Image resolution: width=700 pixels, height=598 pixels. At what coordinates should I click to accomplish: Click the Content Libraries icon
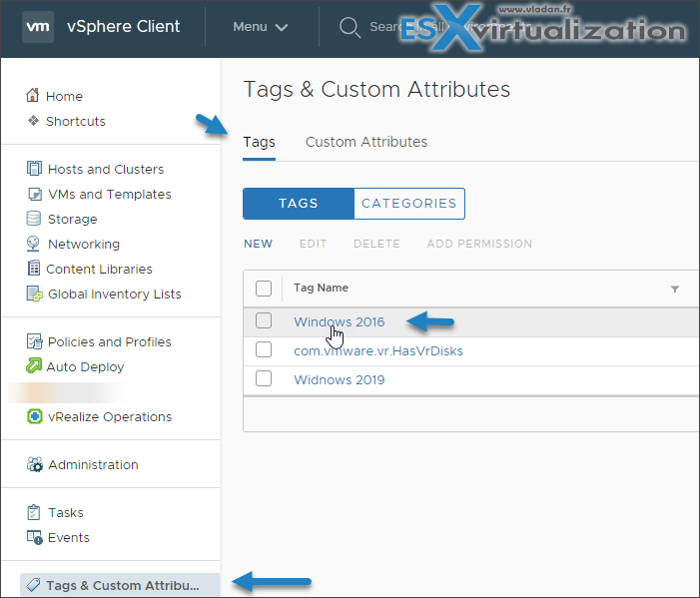(34, 269)
